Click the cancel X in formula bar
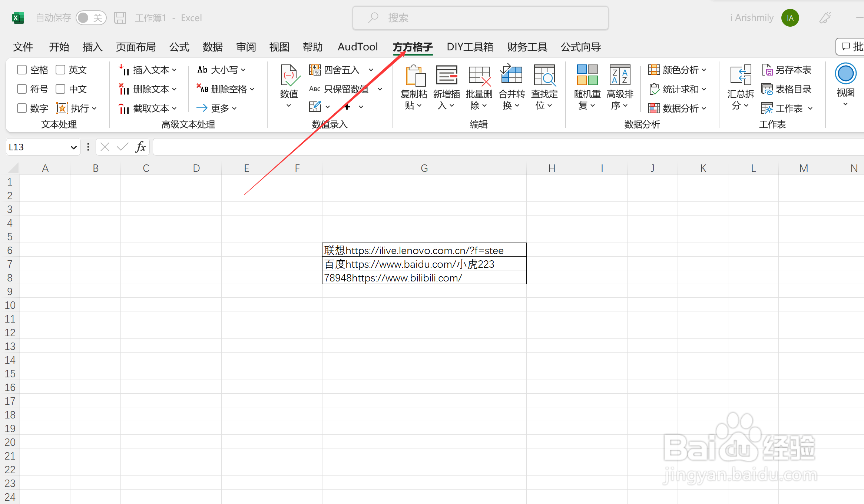Screen dimensions: 864x504 click(105, 147)
